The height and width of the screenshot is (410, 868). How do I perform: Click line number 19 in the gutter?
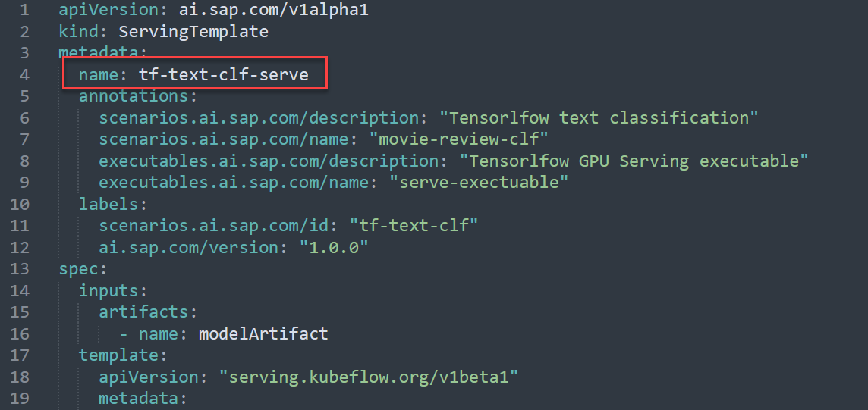pyautogui.click(x=20, y=399)
